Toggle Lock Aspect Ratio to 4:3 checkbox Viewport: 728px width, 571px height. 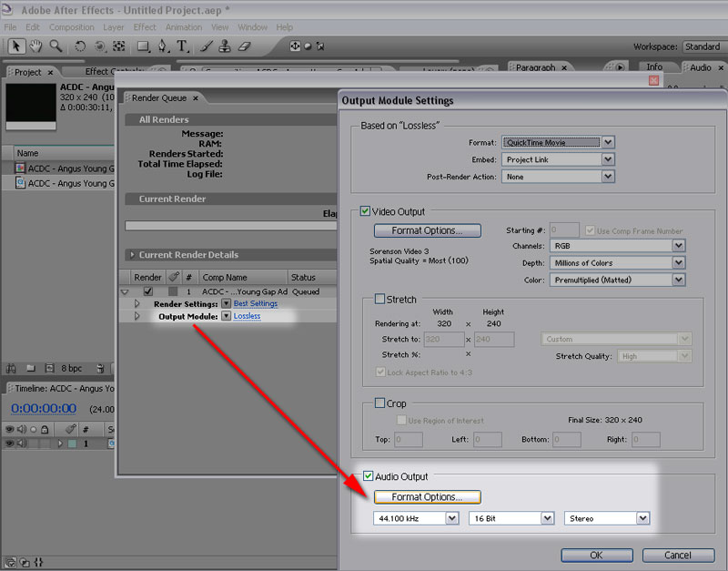click(x=380, y=372)
